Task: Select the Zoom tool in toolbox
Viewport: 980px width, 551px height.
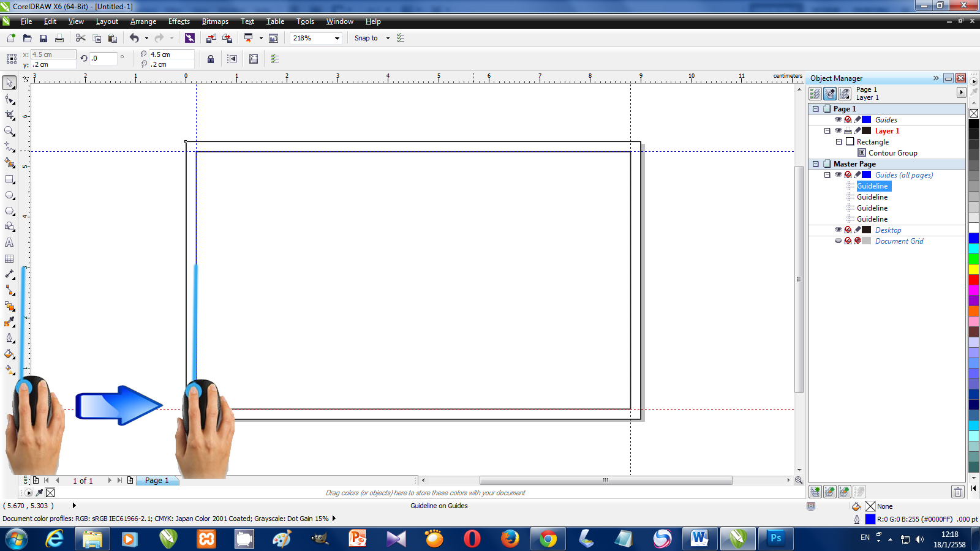Action: [10, 131]
